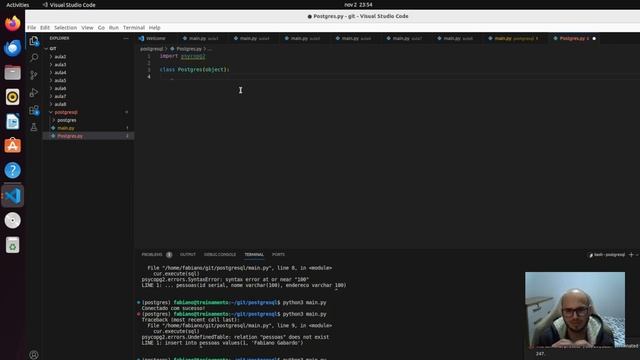Image resolution: width=640 pixels, height=360 pixels.
Task: Click the postgresql breadcrumb segment
Action: coord(151,49)
